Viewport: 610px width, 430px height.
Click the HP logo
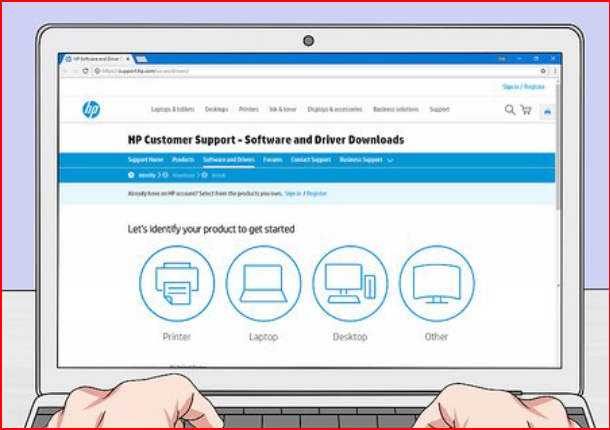click(91, 109)
